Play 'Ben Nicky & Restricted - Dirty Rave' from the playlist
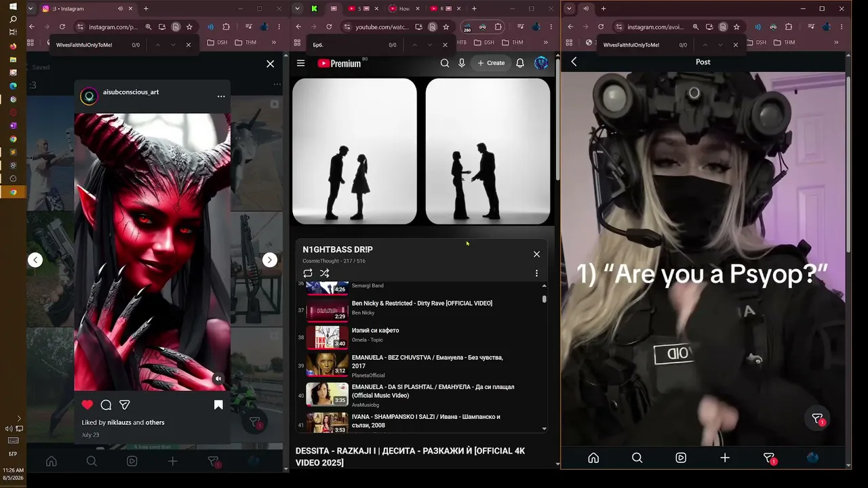Screen dimensions: 868x488 [422, 303]
